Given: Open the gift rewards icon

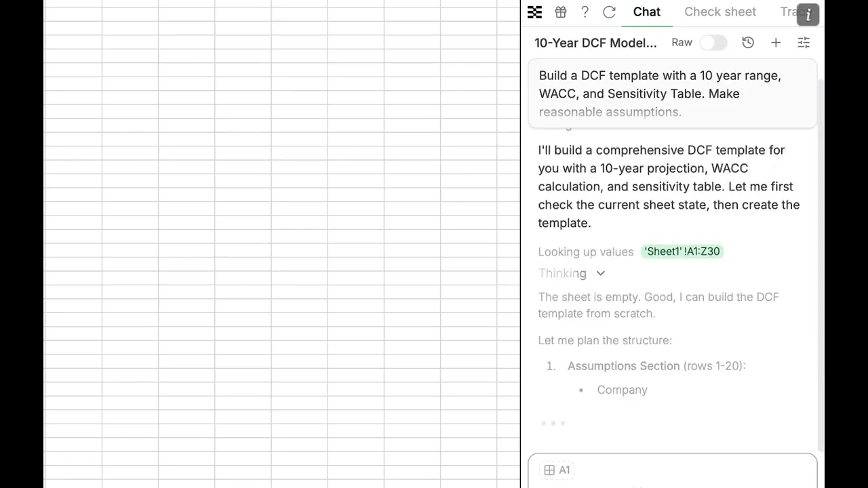Looking at the screenshot, I should point(560,12).
